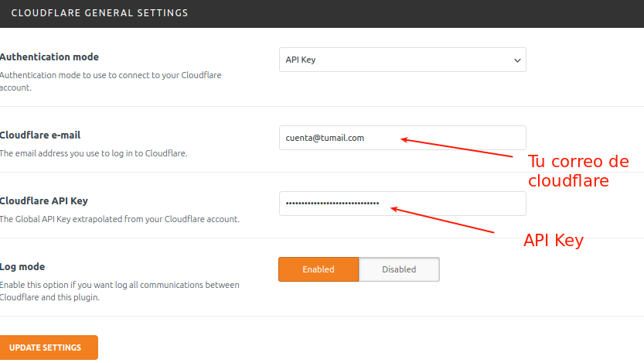Image resolution: width=644 pixels, height=363 pixels.
Task: Click the Cloudflare API Key password field
Action: 403,204
